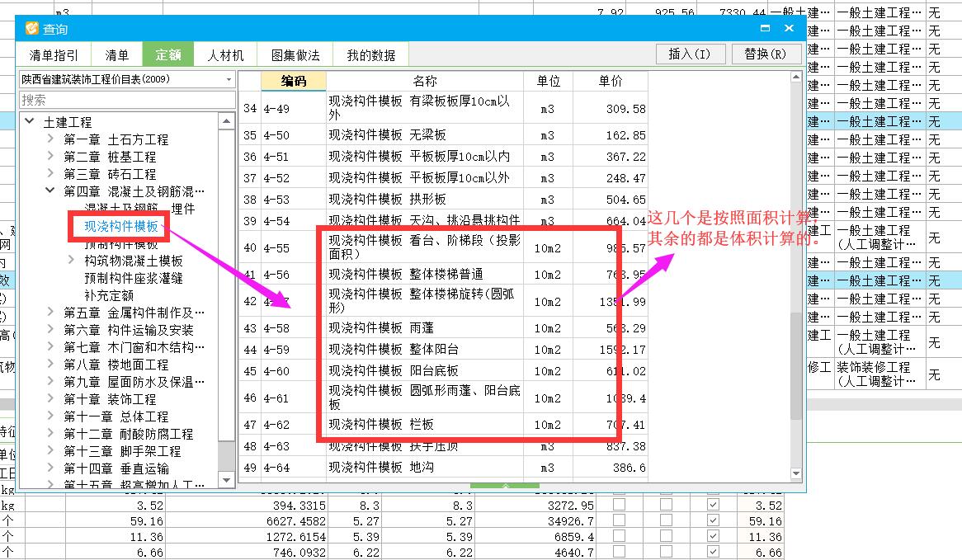Sort by the 编码 column header
This screenshot has width=962, height=560.
(x=293, y=81)
